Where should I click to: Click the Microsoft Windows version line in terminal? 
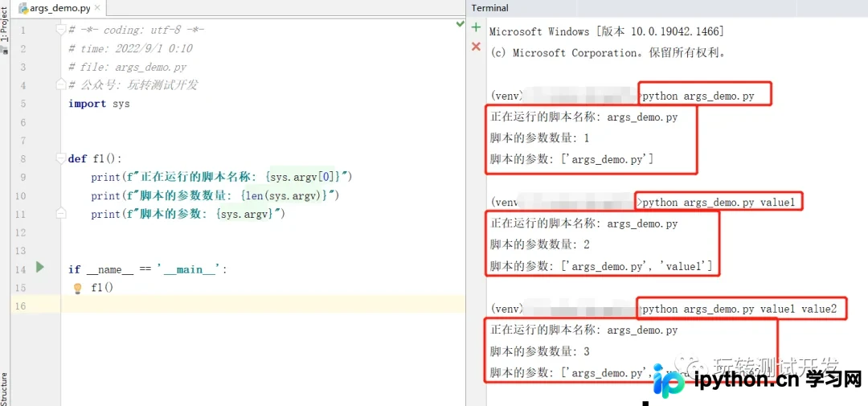(607, 31)
